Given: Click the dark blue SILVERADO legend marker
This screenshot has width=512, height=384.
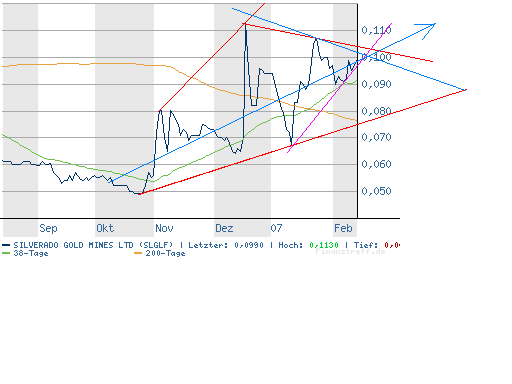Looking at the screenshot, I should point(6,245).
